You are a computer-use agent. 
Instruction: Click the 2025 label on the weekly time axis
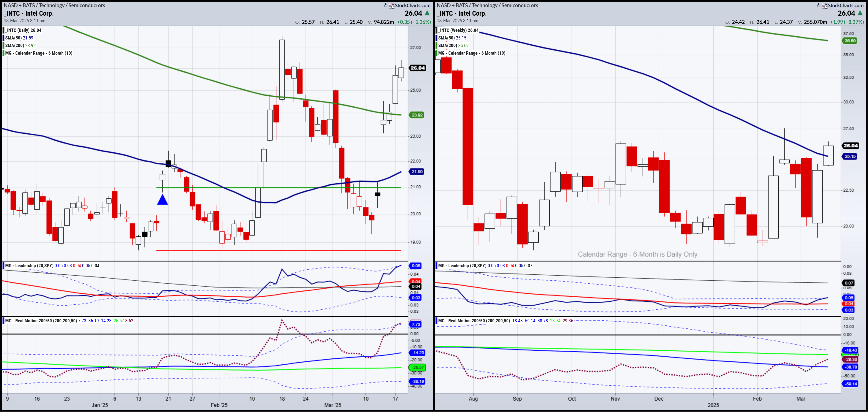point(713,405)
